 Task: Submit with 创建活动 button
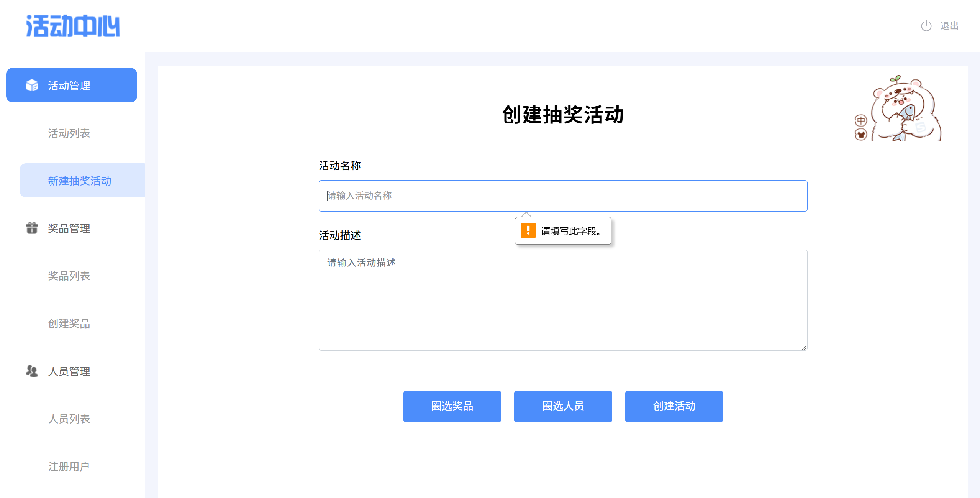click(674, 406)
